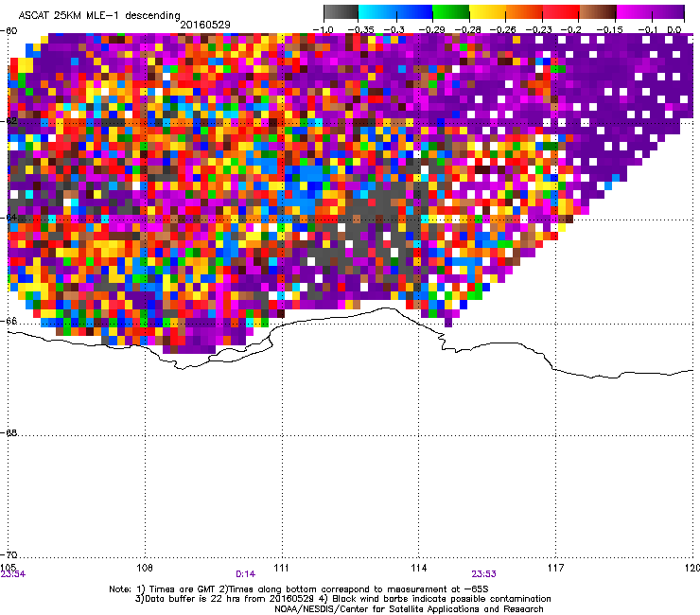Click the green color bar segment
700x615 pixels.
[451, 12]
